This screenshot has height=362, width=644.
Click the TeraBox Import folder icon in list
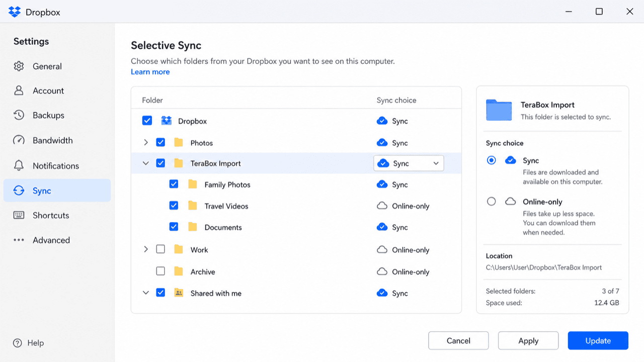coord(178,163)
